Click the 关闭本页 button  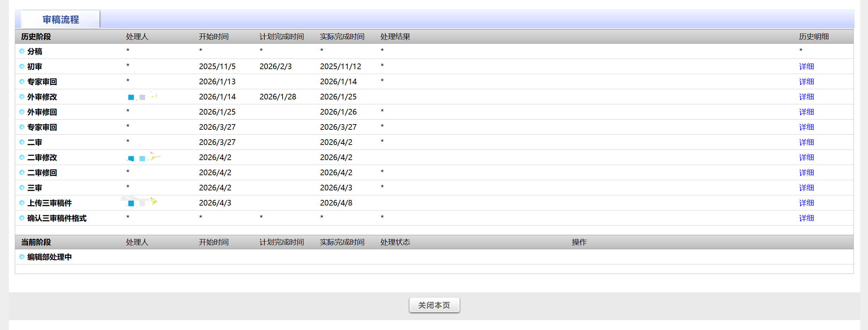pos(434,305)
